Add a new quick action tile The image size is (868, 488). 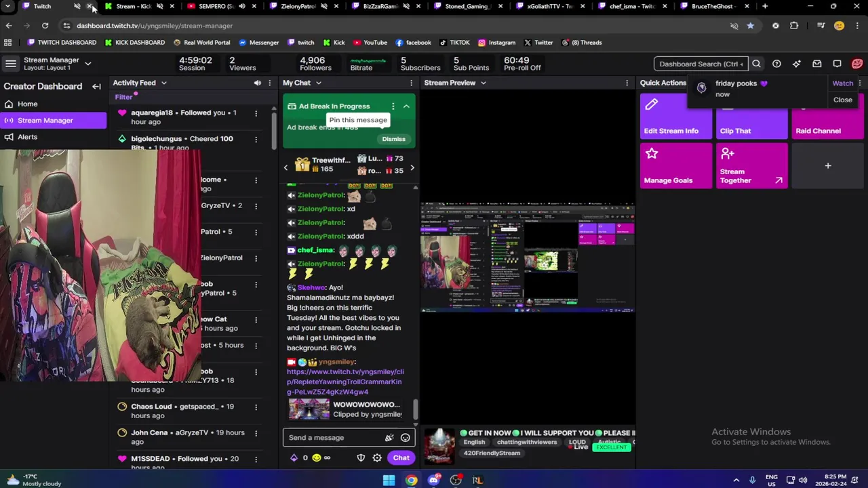coord(827,165)
